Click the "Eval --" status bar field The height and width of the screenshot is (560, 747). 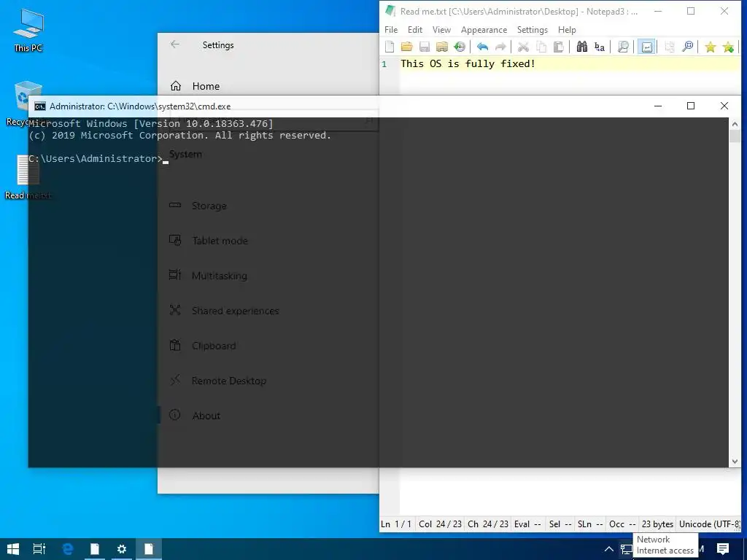[x=527, y=524]
